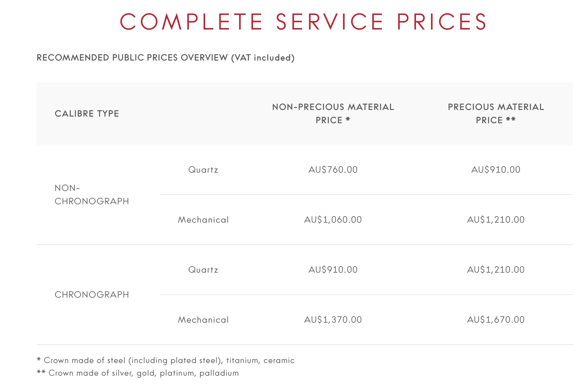Click Chronograph Quartz precious price AU$1,210.00
Screen dimensions: 588x385
496,270
